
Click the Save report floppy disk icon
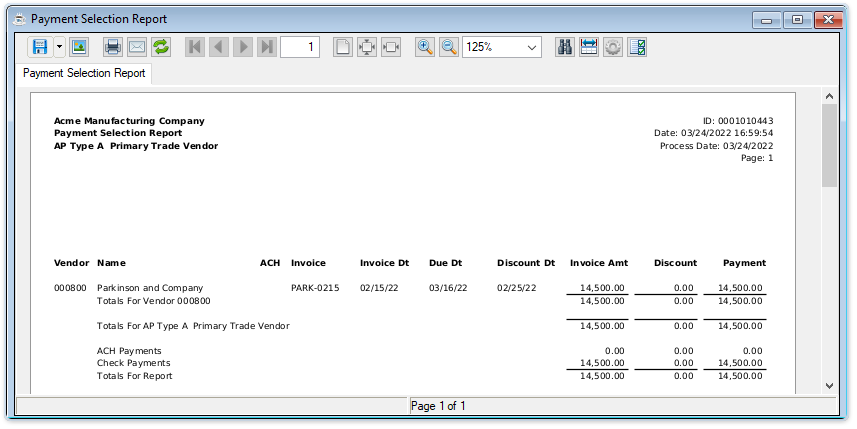40,47
